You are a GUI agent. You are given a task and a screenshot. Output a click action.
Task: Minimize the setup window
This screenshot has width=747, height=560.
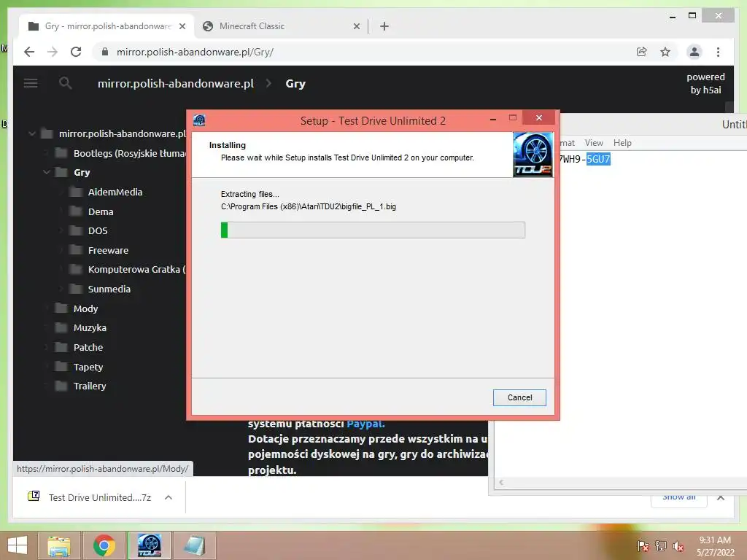493,119
